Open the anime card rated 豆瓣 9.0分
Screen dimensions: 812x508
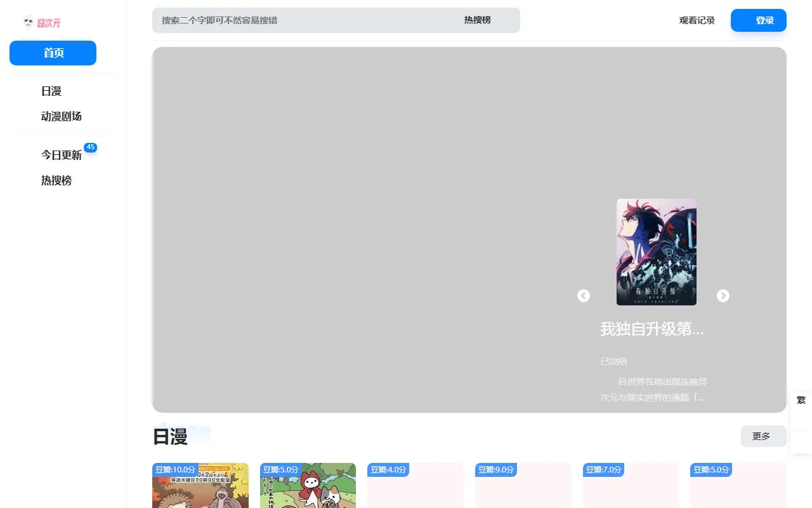(523, 488)
